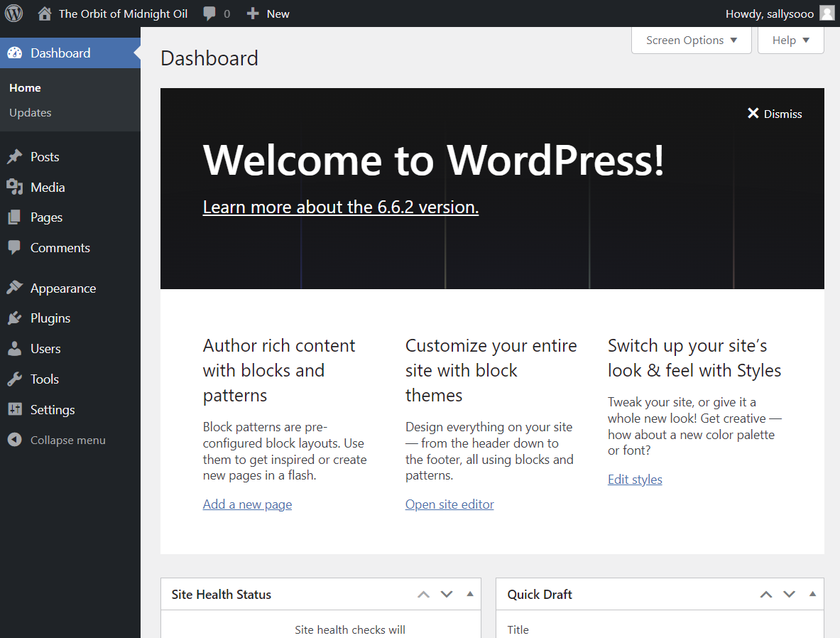Click the home icon beside site name
The height and width of the screenshot is (638, 840).
pos(45,13)
